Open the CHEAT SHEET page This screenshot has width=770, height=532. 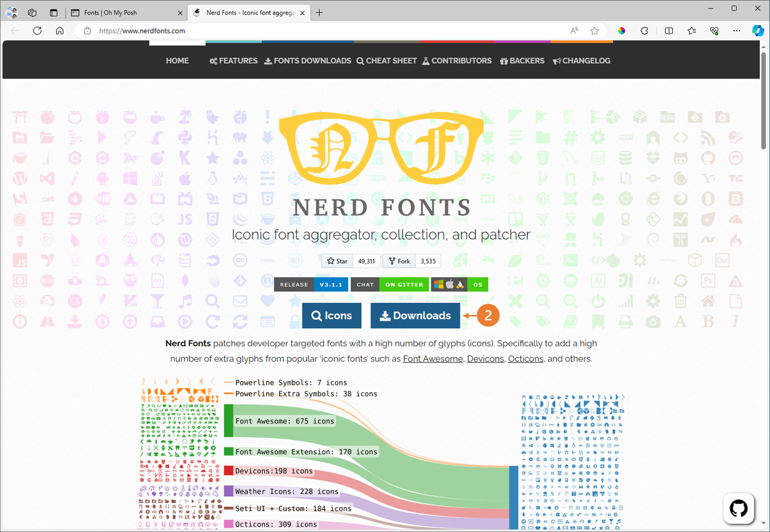click(x=387, y=61)
